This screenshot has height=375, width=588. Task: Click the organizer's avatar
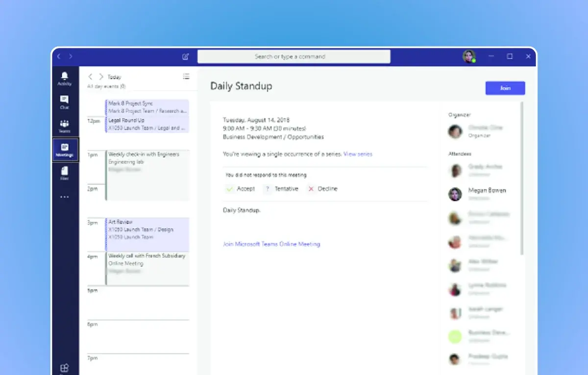pyautogui.click(x=455, y=131)
